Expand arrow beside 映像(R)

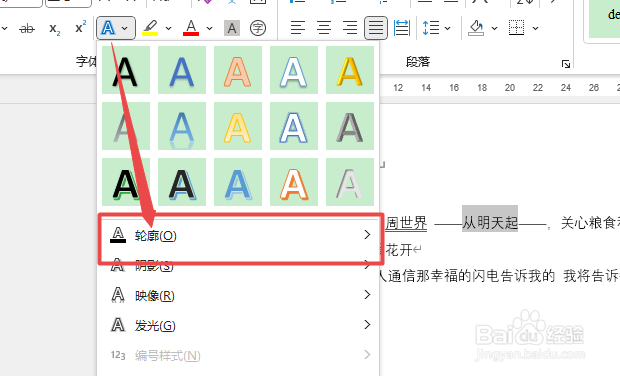367,295
